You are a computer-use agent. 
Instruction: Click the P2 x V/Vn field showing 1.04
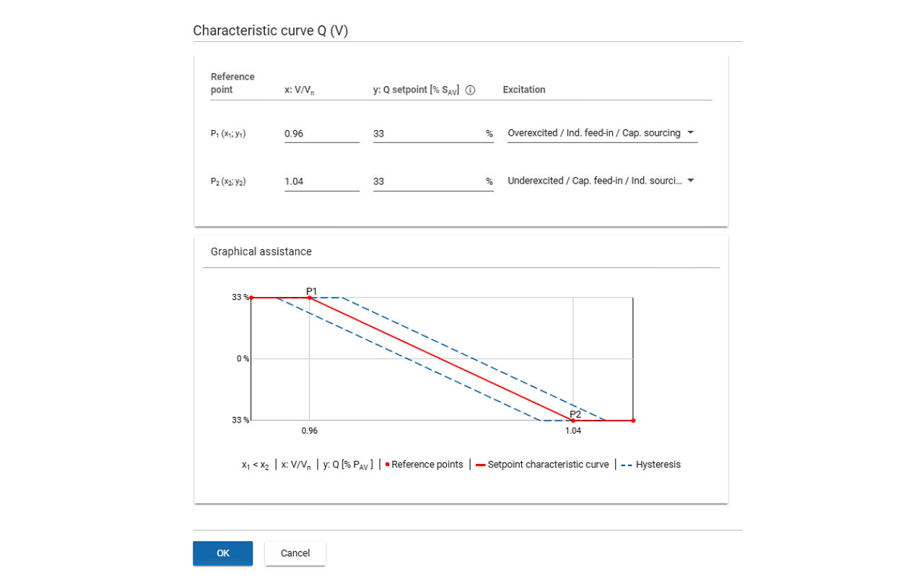[x=321, y=181]
